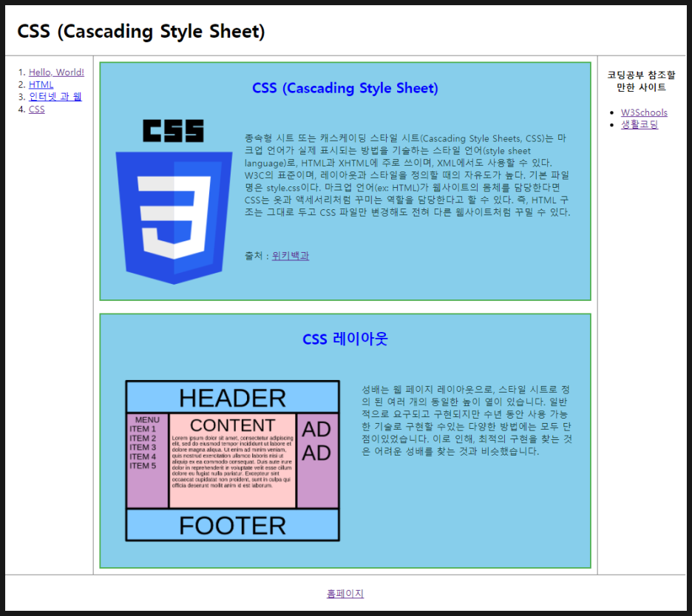This screenshot has width=692, height=616.
Task: Select the CSS link in the sidebar list
Action: pyautogui.click(x=37, y=109)
